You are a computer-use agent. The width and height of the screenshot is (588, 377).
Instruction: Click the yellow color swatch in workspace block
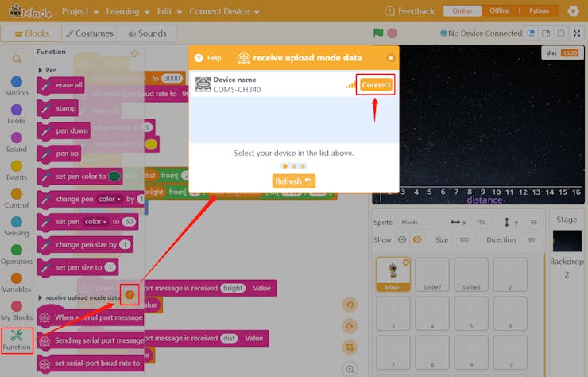(151, 144)
